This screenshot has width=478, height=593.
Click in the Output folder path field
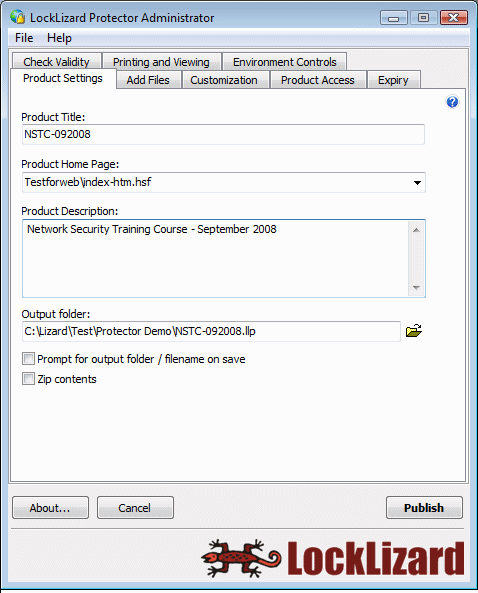click(x=211, y=331)
